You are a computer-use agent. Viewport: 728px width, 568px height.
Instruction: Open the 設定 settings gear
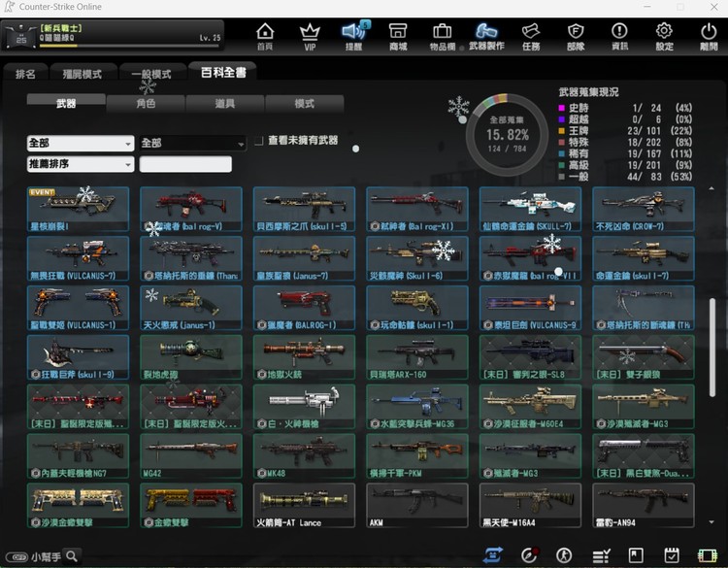[x=664, y=36]
